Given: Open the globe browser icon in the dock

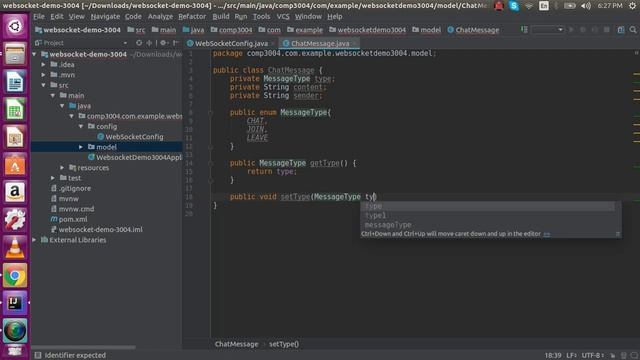Looking at the screenshot, I should point(15,331).
